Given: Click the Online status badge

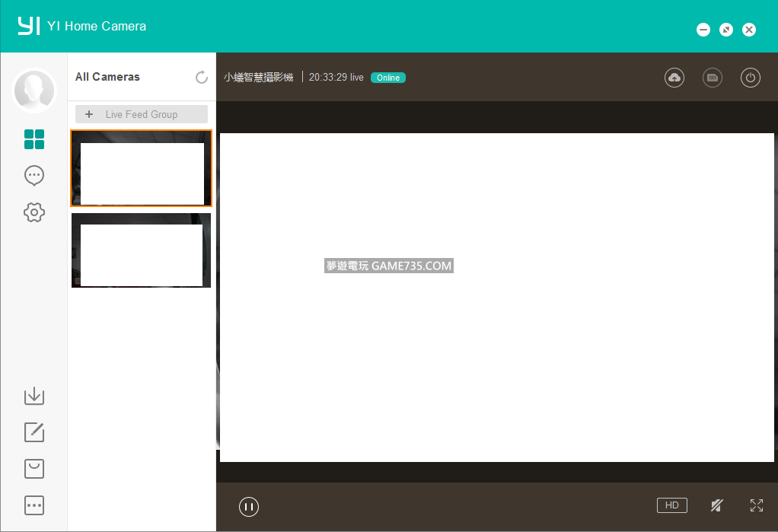Looking at the screenshot, I should [388, 78].
